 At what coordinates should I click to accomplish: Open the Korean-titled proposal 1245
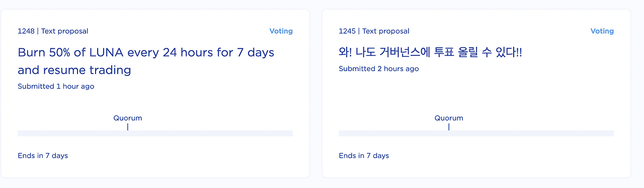pyautogui.click(x=430, y=52)
